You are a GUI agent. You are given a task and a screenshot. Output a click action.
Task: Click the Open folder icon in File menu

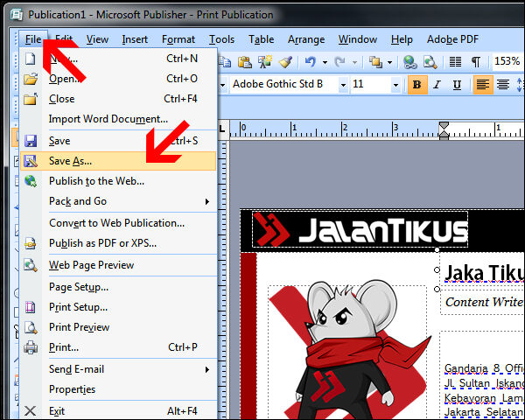pyautogui.click(x=31, y=79)
